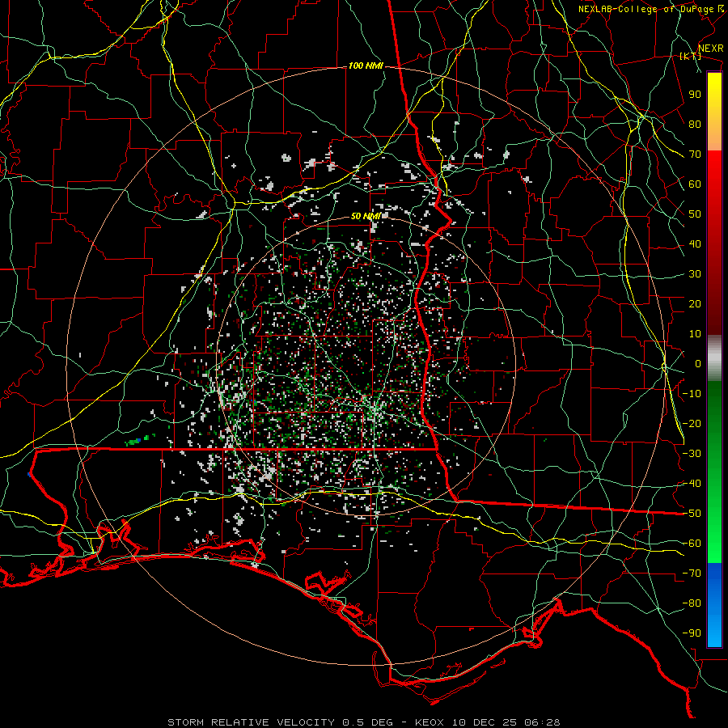Select the 30 knot scale label

(x=695, y=274)
